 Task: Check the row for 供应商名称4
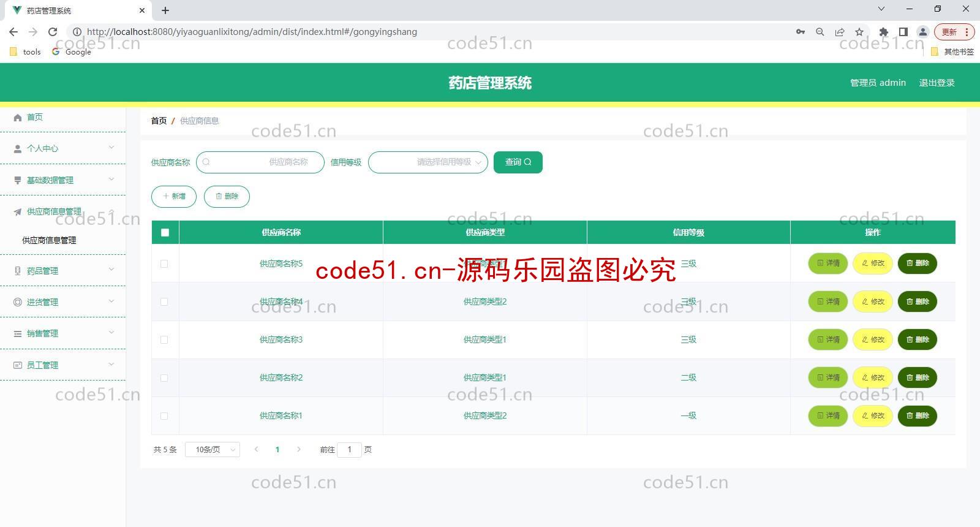(164, 301)
